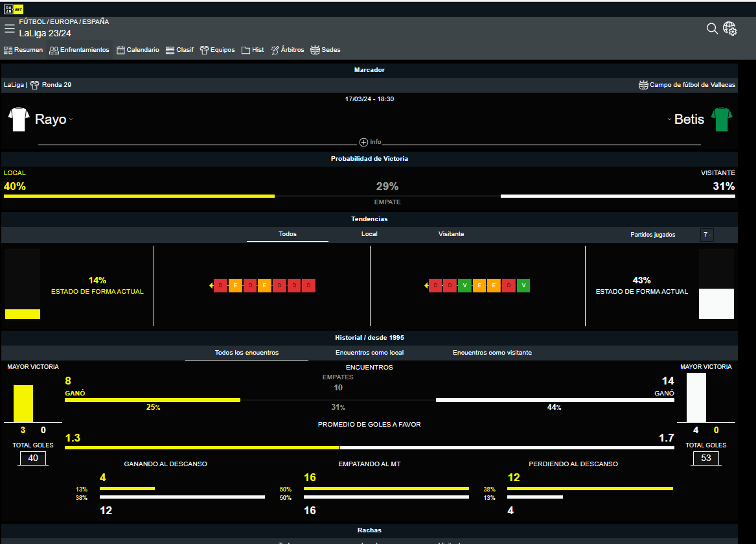The height and width of the screenshot is (544, 756).
Task: Open the Clasif standings tab
Action: click(179, 50)
